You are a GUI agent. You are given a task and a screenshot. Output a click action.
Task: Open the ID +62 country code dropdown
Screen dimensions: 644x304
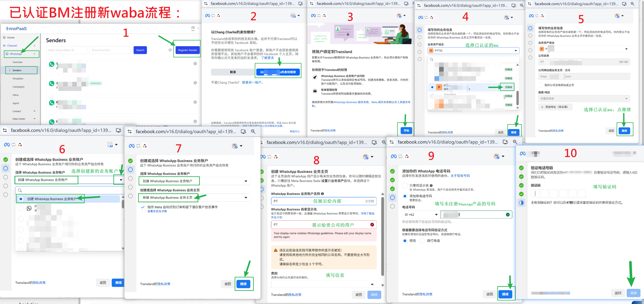[x=421, y=215]
